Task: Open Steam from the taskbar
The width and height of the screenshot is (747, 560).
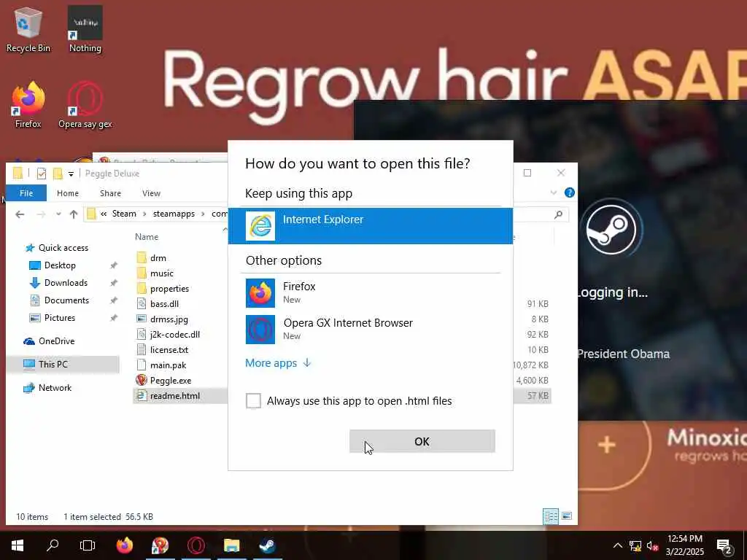Action: [268, 545]
